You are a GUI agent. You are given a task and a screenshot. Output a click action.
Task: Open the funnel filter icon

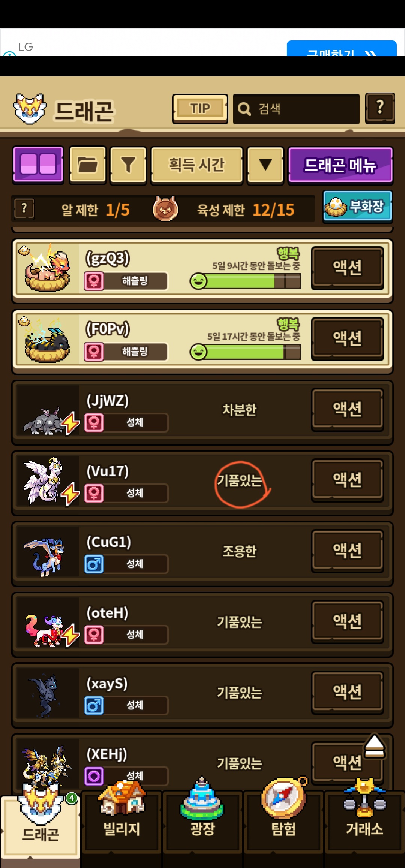[x=128, y=165]
